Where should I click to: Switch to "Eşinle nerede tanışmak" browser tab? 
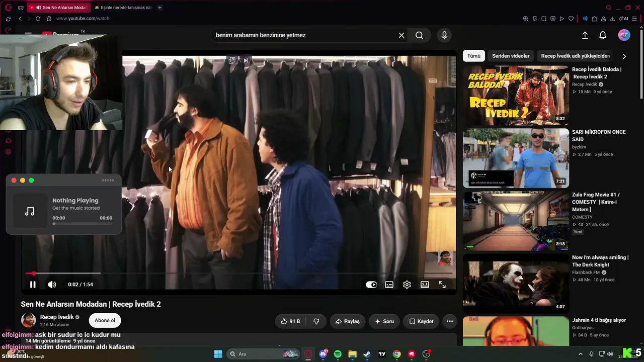click(123, 8)
